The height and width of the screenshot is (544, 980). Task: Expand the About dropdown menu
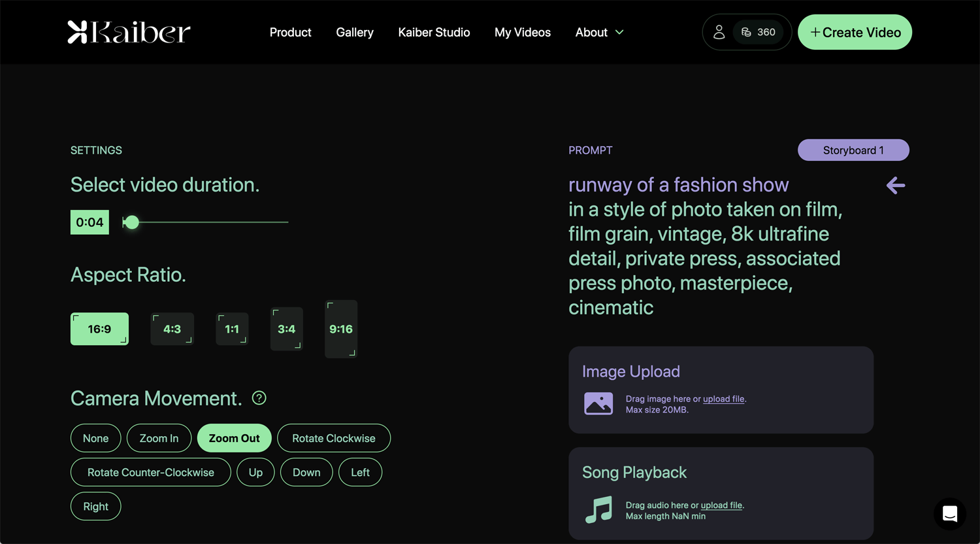(599, 32)
